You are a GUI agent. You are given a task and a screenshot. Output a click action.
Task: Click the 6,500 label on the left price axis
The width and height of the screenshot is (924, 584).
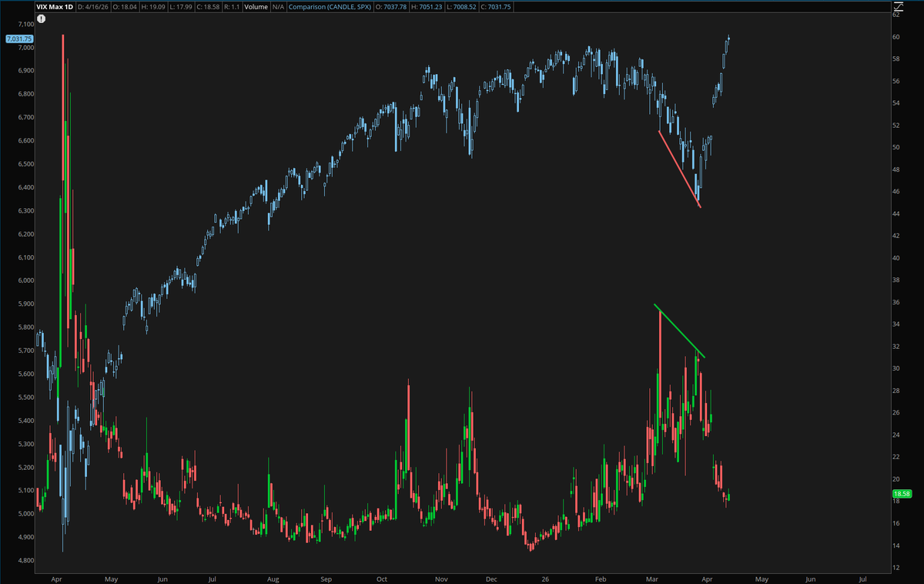coord(25,164)
